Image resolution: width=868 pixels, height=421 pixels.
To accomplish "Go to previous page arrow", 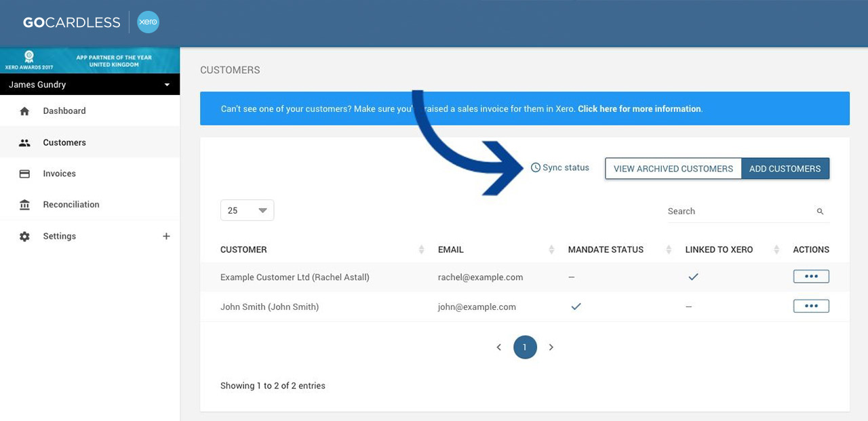I will tap(498, 347).
